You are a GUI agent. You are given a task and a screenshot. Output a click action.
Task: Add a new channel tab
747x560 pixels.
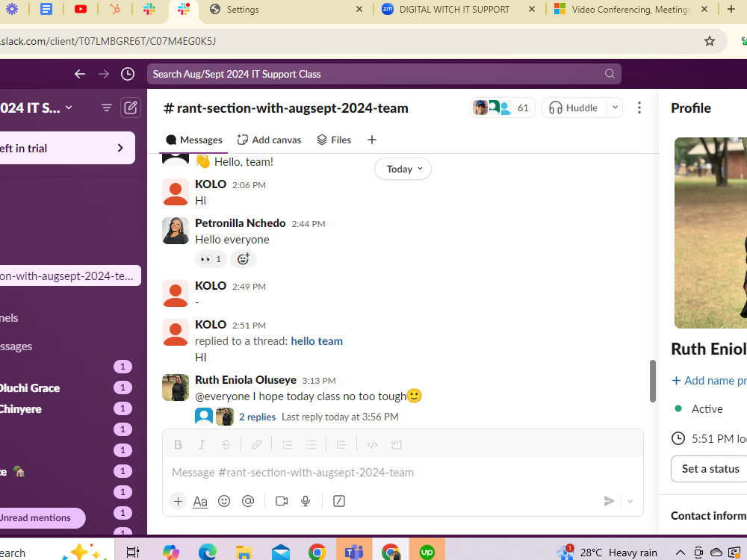(x=371, y=140)
